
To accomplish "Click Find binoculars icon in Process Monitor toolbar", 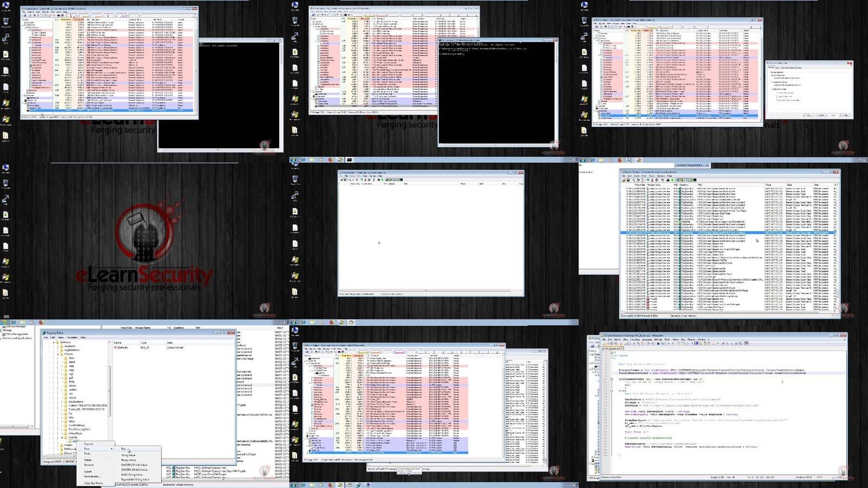I will pos(668,180).
